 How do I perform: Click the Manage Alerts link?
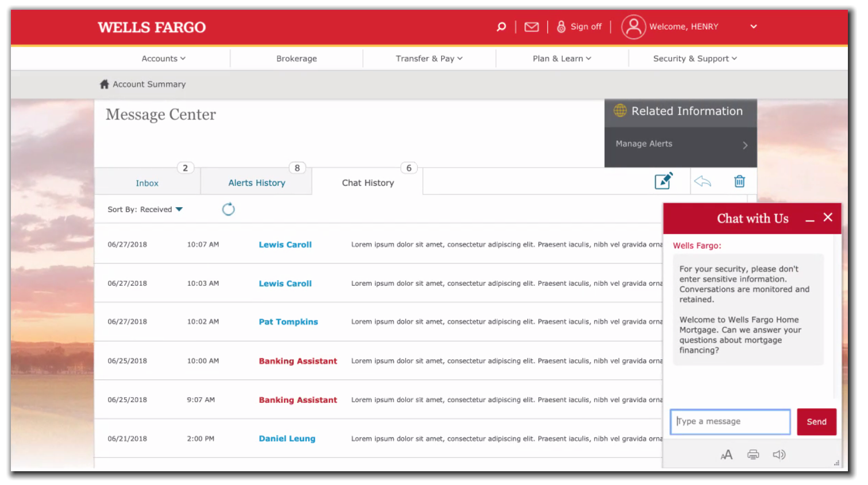643,143
